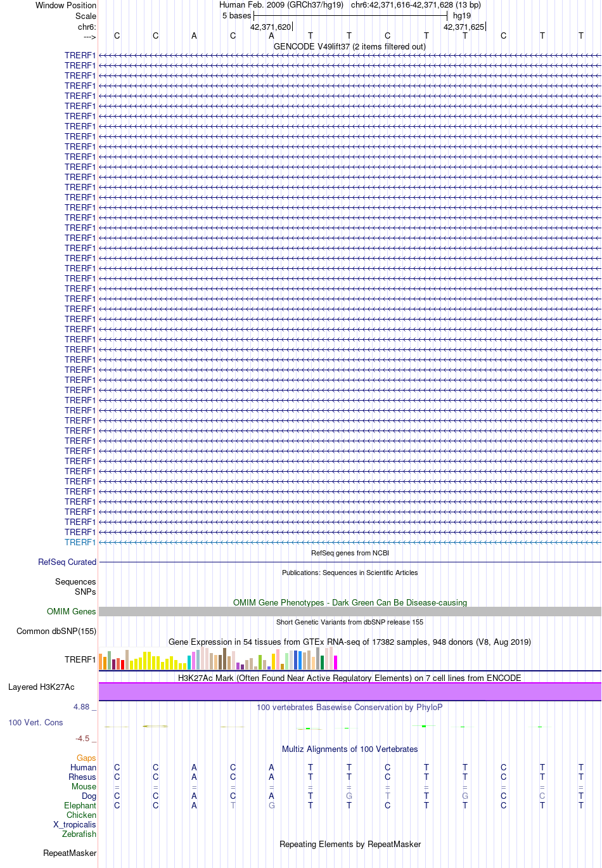Click TRERF1 label beside the GTEx bar chart
602x868 pixels.
click(80, 659)
